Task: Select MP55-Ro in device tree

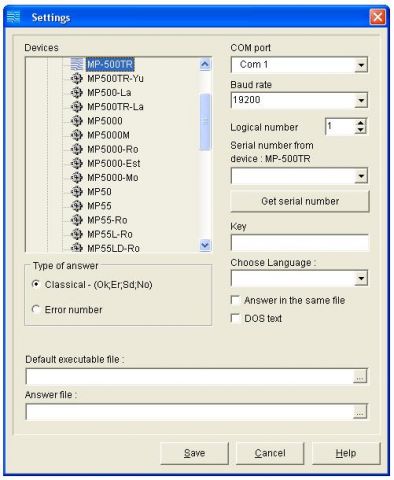Action: [107, 220]
